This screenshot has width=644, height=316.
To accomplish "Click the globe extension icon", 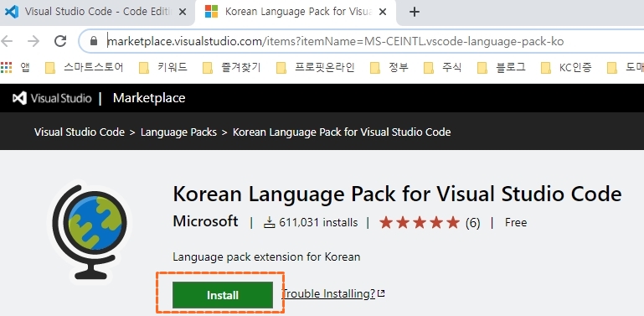I will click(89, 231).
